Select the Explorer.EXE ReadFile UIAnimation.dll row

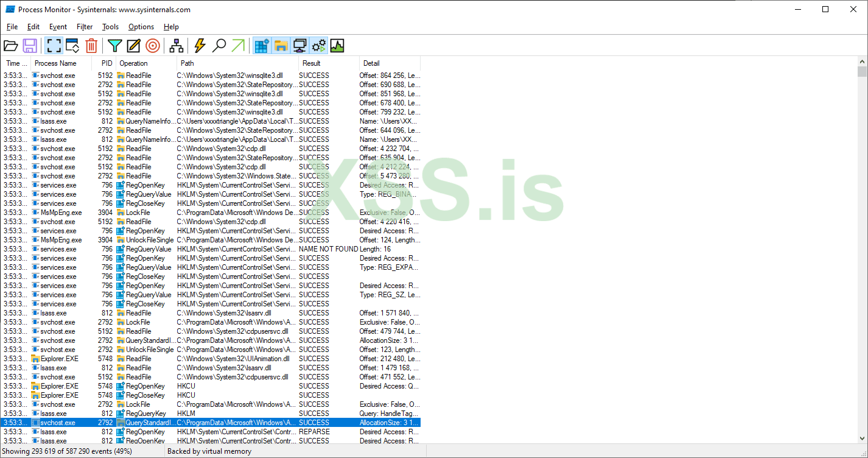pyautogui.click(x=211, y=359)
